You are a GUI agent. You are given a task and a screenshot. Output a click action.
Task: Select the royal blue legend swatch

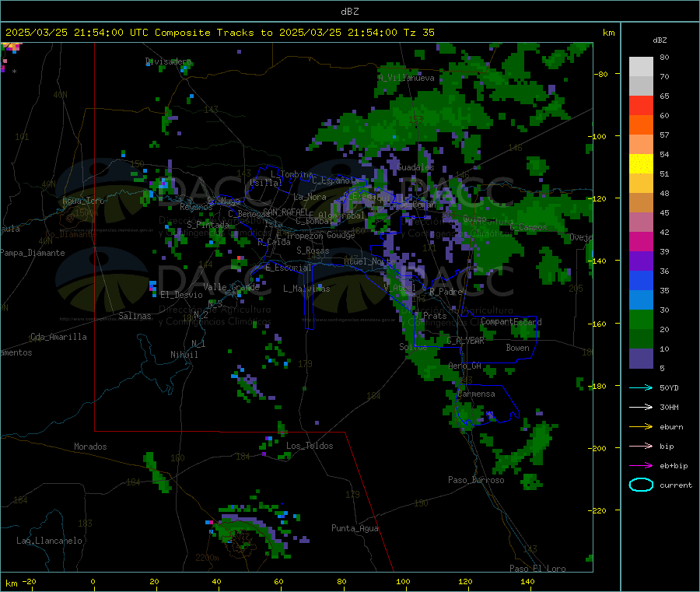tap(641, 280)
